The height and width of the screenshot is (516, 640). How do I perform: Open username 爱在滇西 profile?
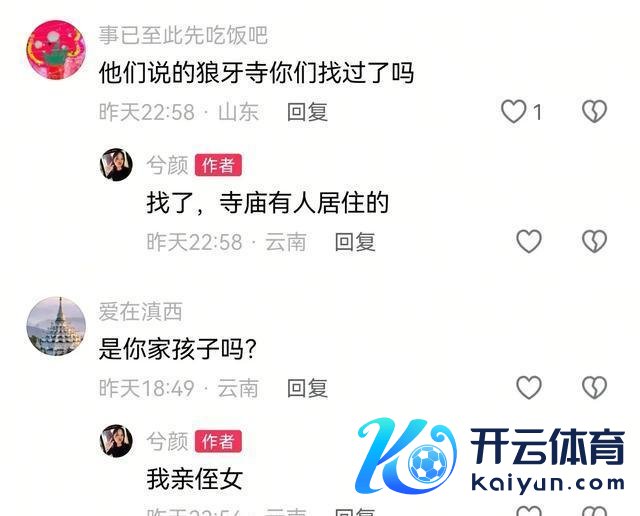[x=140, y=312]
